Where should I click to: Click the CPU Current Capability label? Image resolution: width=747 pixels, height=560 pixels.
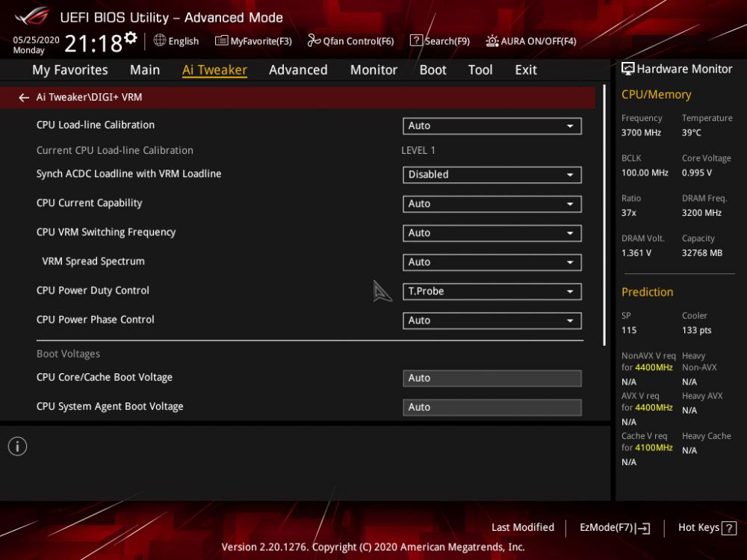[x=89, y=203]
